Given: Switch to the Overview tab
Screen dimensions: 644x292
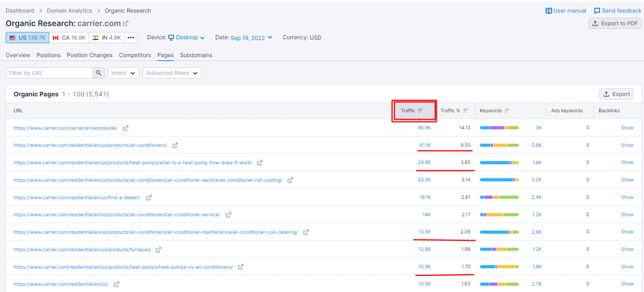Looking at the screenshot, I should 18,55.
